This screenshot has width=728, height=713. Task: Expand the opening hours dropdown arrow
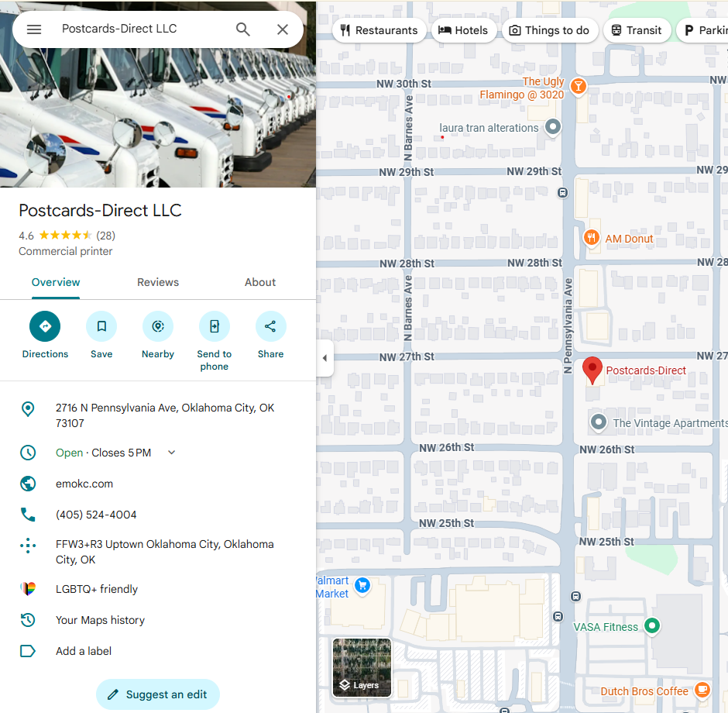171,453
